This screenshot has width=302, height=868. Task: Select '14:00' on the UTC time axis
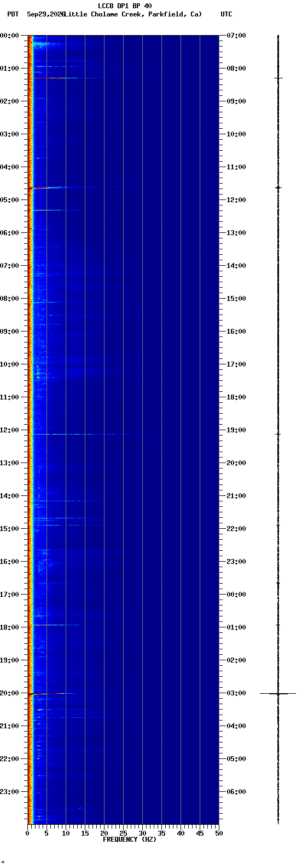pos(236,266)
